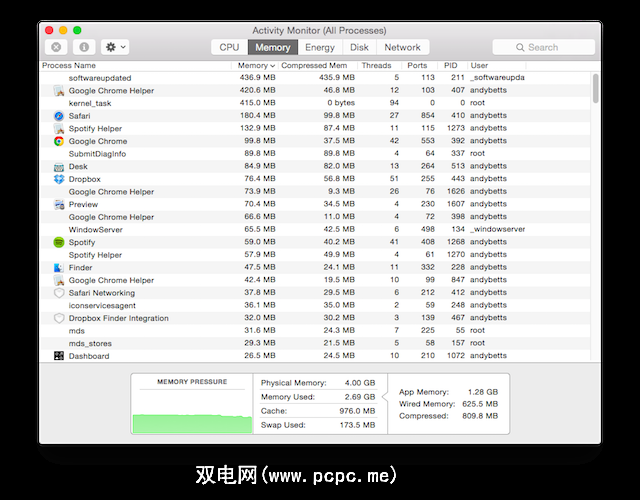Screen dimensions: 640x500
Task: Click the Search field
Action: 544,47
